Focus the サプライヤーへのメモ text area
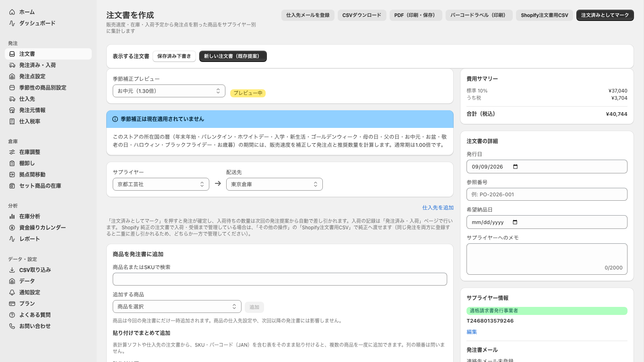 [547, 259]
